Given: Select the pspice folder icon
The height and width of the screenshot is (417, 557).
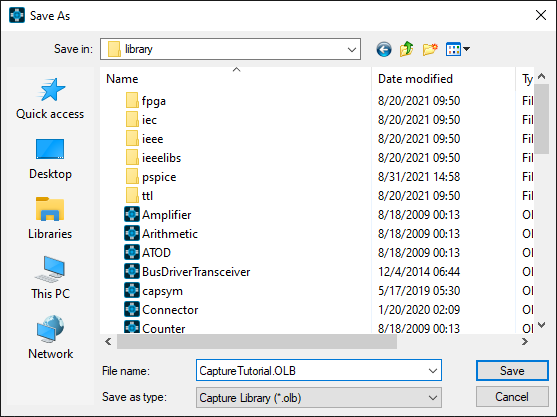Looking at the screenshot, I should click(132, 177).
